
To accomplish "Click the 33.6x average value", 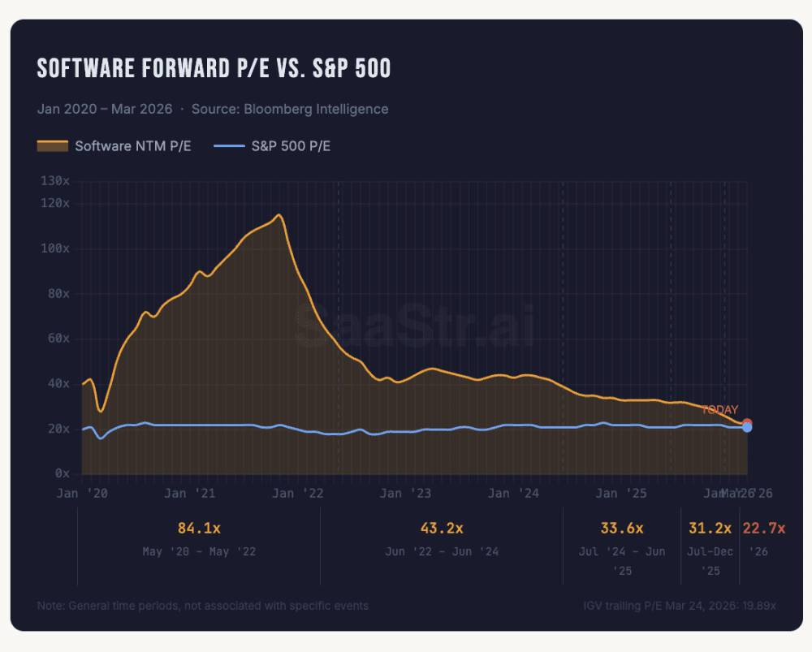I will 622,529.
